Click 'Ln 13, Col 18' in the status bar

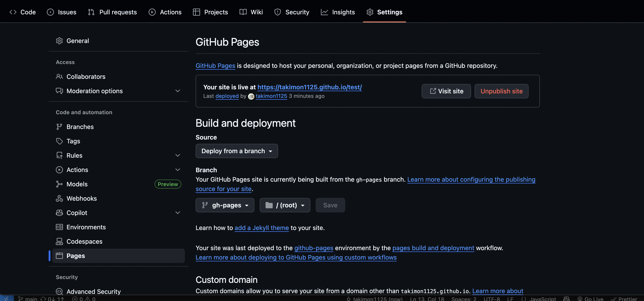[x=427, y=299]
